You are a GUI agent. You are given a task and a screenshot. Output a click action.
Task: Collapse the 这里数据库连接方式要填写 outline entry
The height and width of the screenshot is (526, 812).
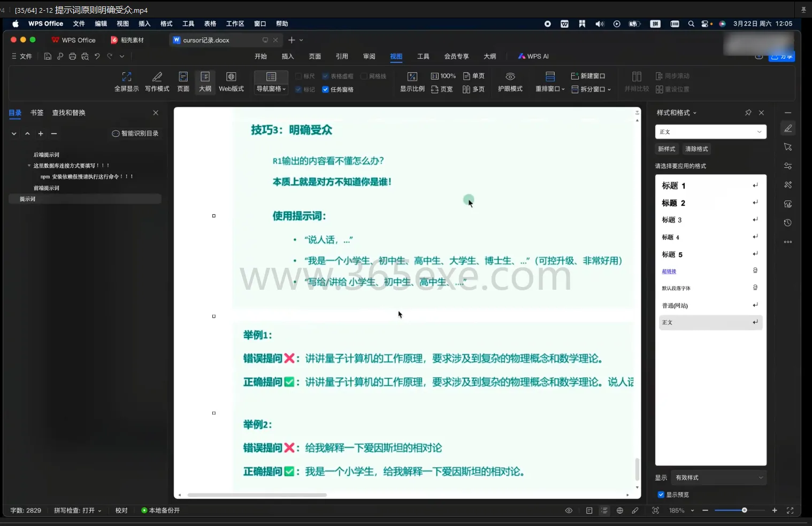pos(29,166)
